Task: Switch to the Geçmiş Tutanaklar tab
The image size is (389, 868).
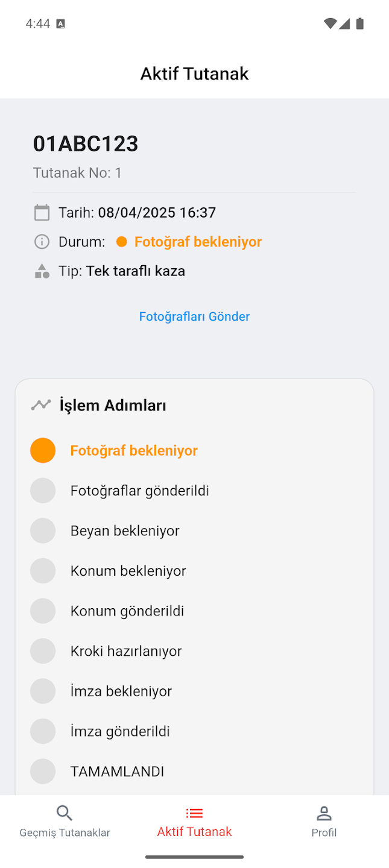Action: pos(65,832)
